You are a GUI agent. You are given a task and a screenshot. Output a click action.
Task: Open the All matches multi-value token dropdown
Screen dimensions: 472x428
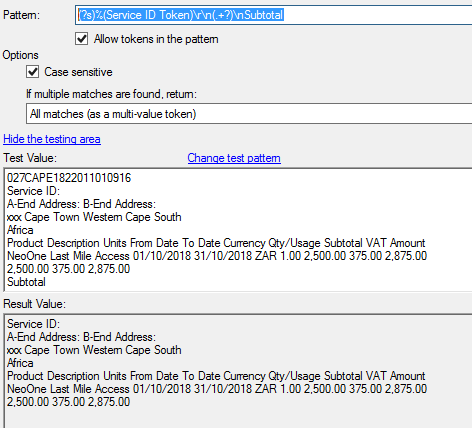[x=249, y=114]
